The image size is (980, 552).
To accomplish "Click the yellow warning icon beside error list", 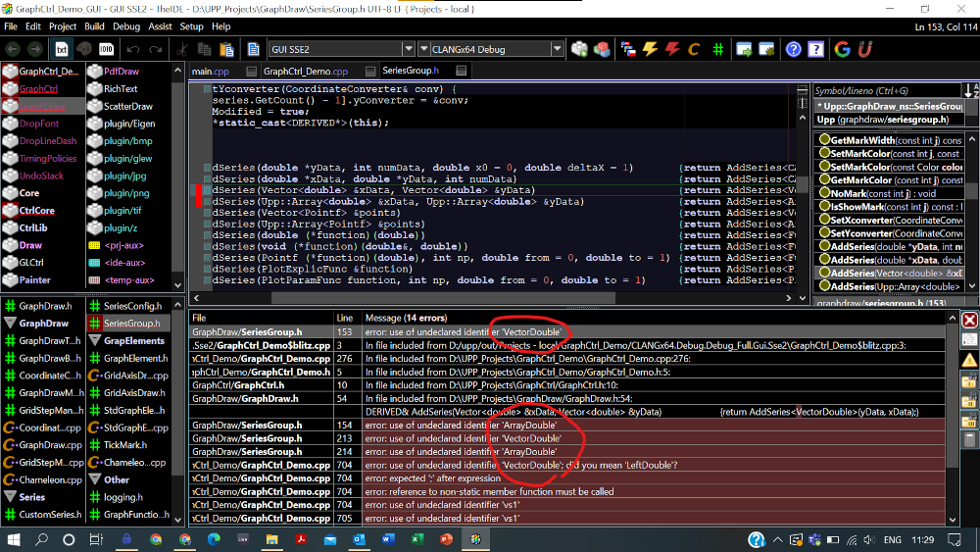I will click(x=969, y=360).
